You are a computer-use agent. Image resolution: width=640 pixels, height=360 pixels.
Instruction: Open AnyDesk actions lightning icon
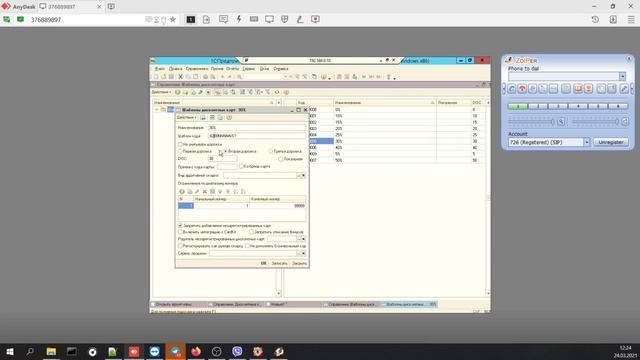[x=239, y=19]
